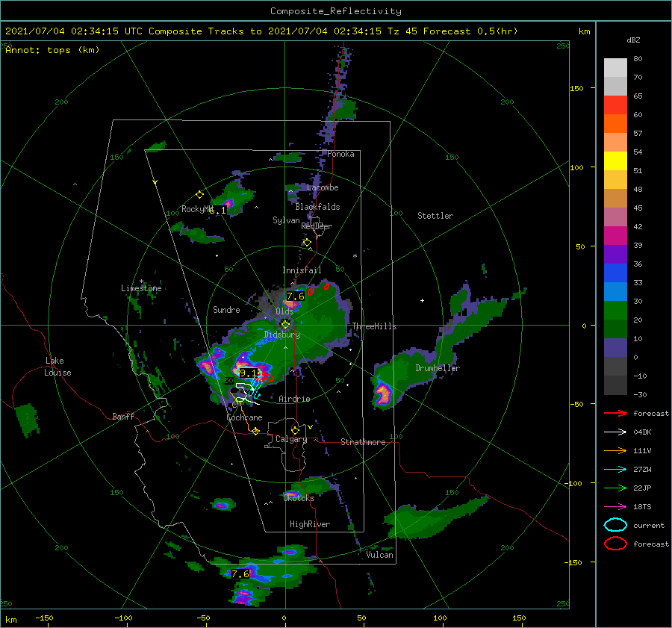Click the Strathmore town label
This screenshot has width=672, height=628.
coord(363,442)
